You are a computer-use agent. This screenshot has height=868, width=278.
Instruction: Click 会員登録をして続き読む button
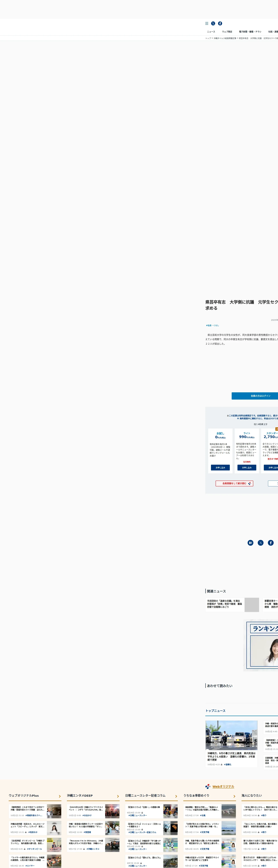click(234, 483)
